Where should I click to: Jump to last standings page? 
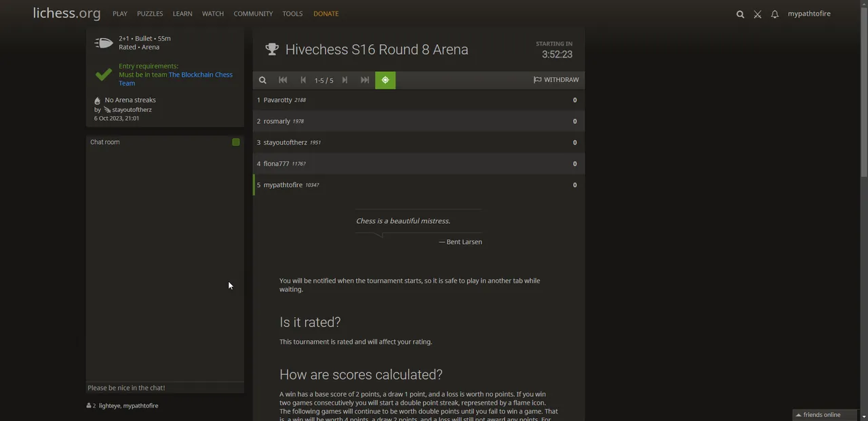click(365, 80)
